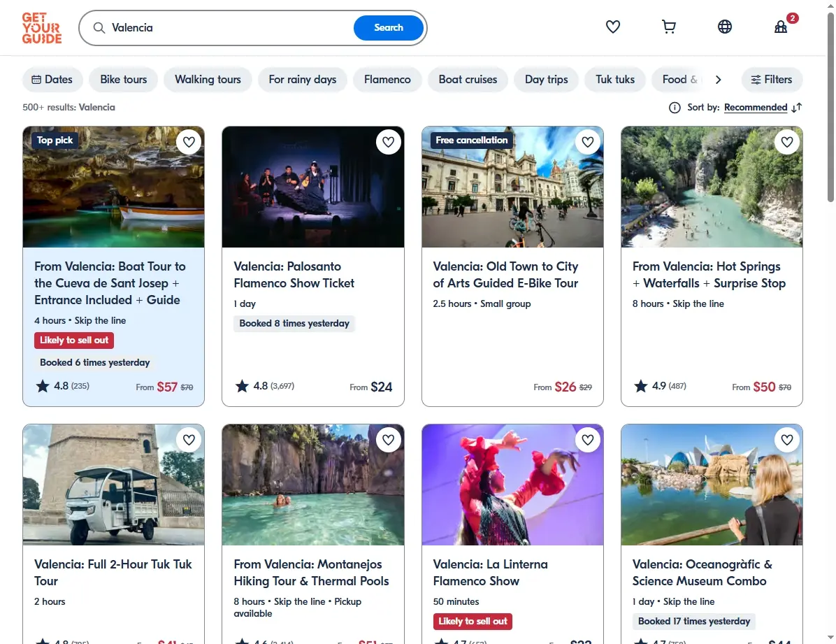This screenshot has width=836, height=644.
Task: Select the Tuk tuks category chip
Action: (614, 80)
